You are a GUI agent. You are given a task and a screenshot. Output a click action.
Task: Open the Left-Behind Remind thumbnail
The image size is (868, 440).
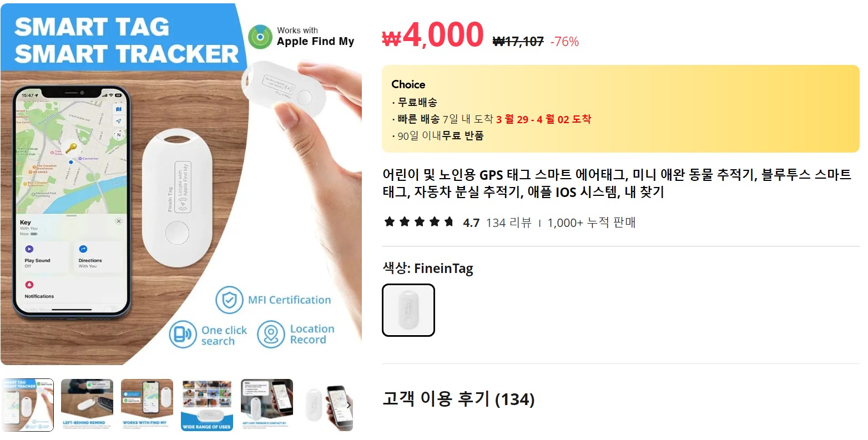pos(87,405)
